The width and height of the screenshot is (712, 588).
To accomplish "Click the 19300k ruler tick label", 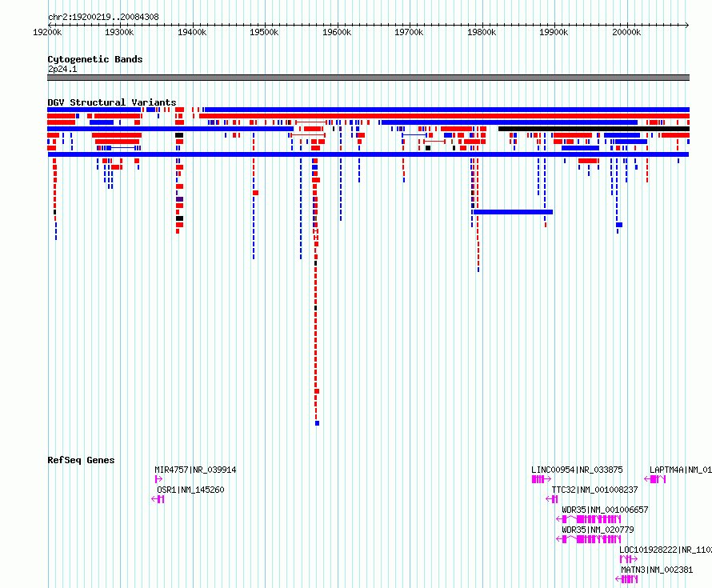I will (119, 32).
